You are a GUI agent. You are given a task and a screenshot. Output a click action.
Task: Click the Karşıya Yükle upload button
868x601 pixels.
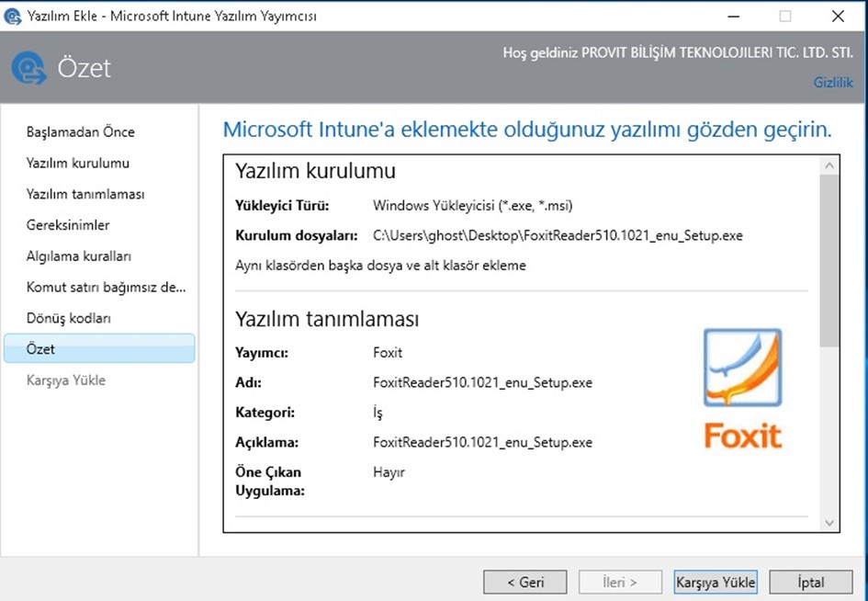click(716, 583)
